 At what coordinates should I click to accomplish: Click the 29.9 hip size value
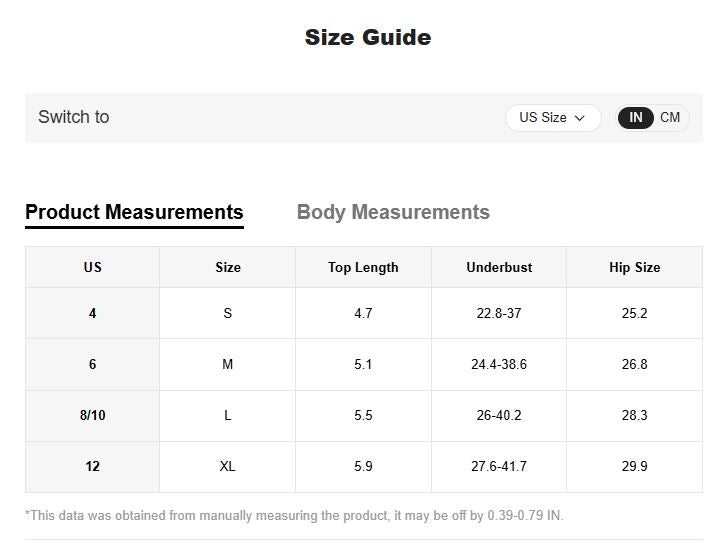[634, 467]
